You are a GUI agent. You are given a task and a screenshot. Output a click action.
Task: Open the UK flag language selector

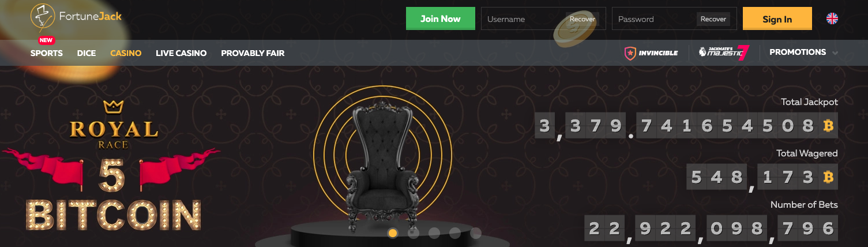[832, 18]
